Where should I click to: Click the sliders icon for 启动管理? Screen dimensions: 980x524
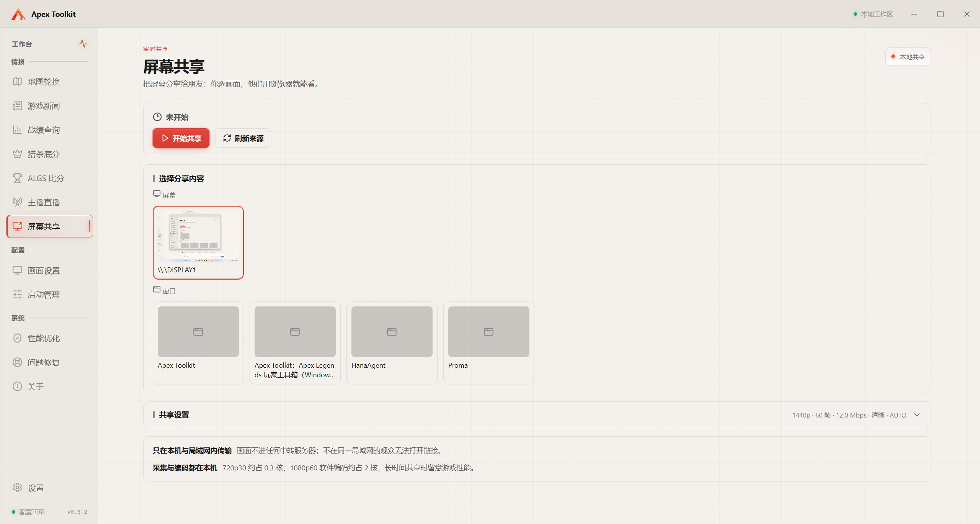pyautogui.click(x=17, y=295)
